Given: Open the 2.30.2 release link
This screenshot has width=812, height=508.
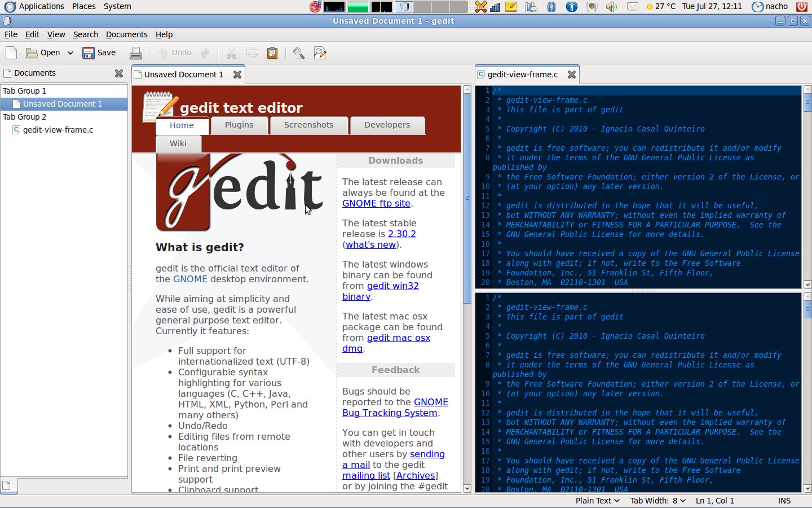Looking at the screenshot, I should (x=402, y=234).
